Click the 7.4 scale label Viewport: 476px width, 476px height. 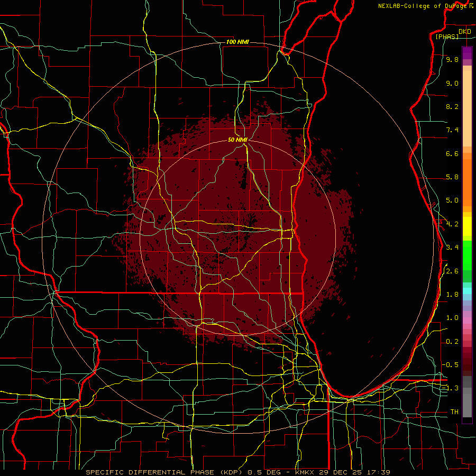click(x=452, y=130)
